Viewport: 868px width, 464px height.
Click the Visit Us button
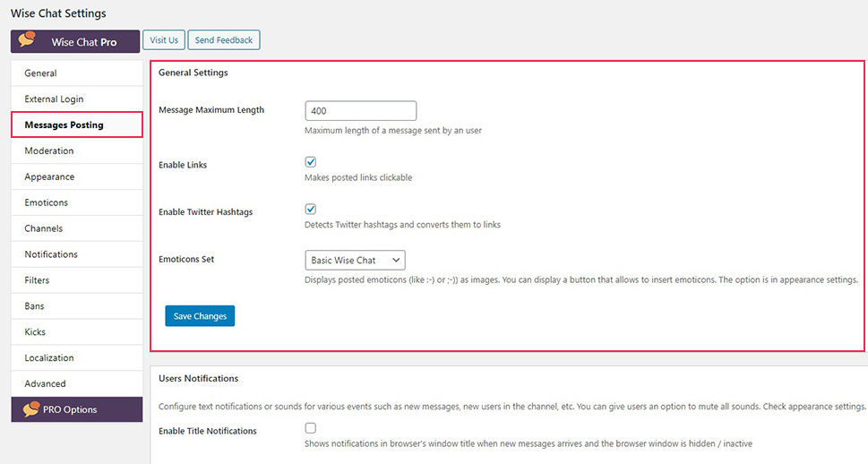coord(164,40)
